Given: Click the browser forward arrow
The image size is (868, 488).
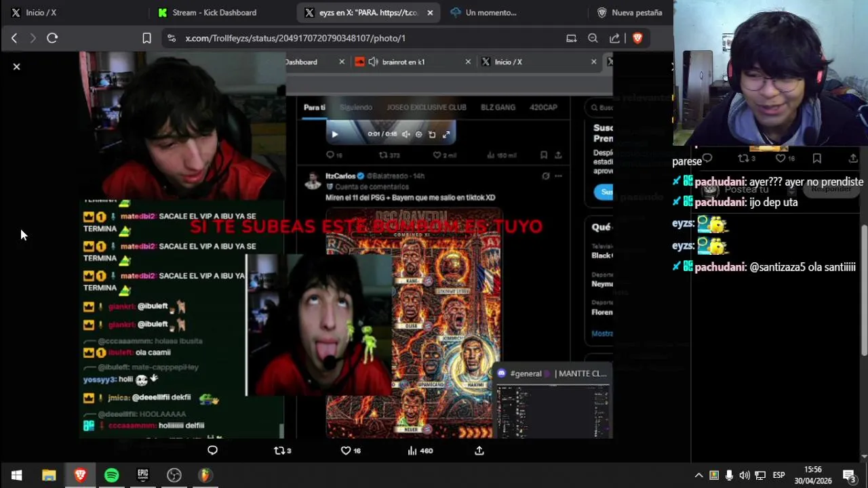Looking at the screenshot, I should (33, 39).
